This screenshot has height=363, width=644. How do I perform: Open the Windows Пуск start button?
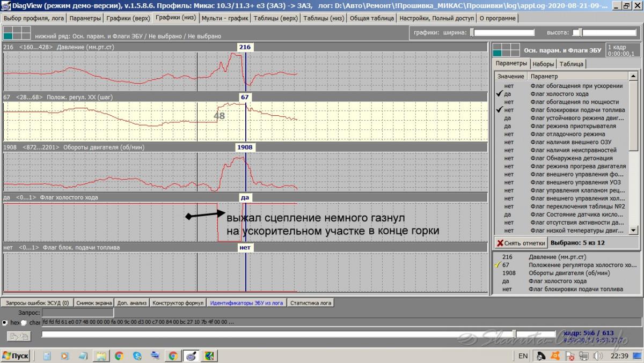pyautogui.click(x=16, y=355)
